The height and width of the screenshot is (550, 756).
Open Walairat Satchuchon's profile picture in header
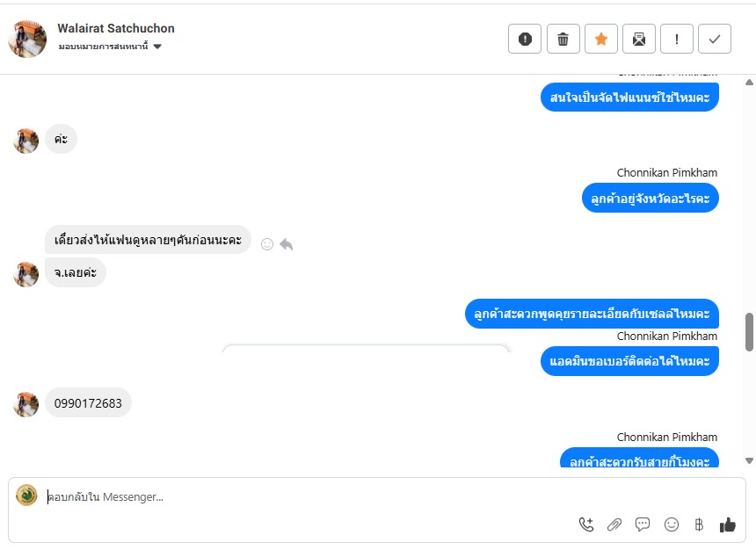[27, 39]
